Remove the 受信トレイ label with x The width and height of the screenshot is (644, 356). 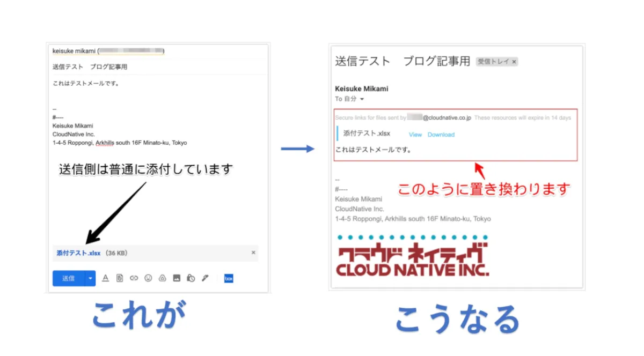[514, 62]
